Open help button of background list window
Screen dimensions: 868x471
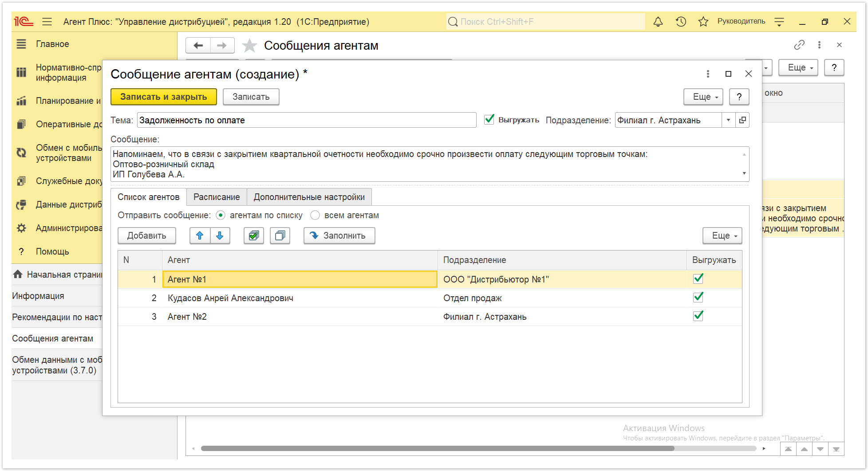pyautogui.click(x=834, y=67)
